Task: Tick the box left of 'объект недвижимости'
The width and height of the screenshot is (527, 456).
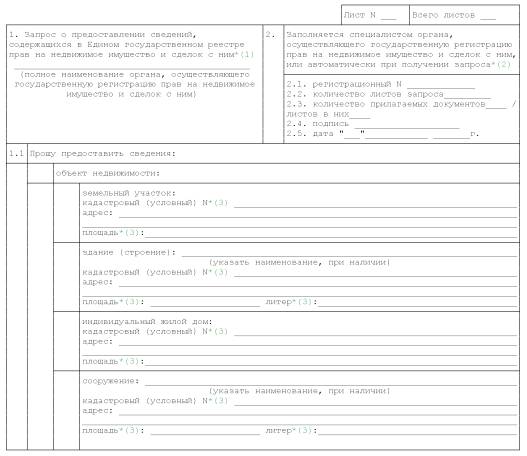Action: coord(40,173)
